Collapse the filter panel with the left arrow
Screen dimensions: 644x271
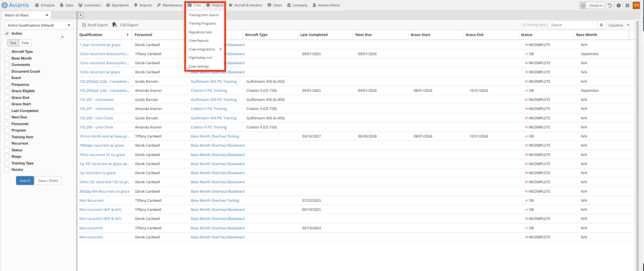pos(81,15)
